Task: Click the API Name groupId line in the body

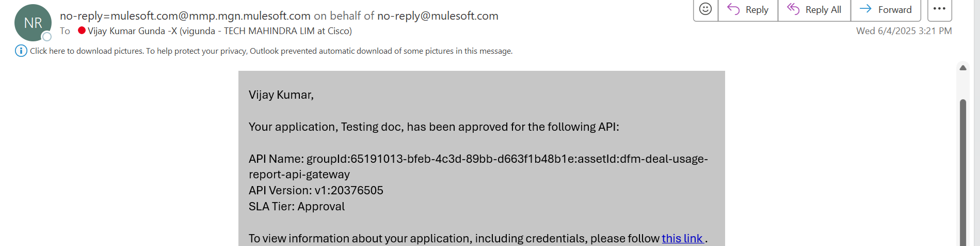Action: point(478,166)
